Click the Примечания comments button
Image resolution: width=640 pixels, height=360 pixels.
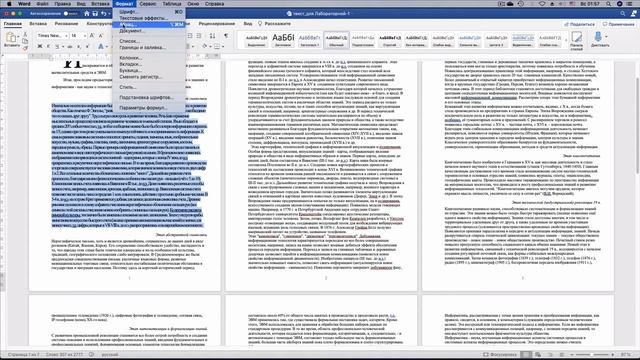coord(618,24)
